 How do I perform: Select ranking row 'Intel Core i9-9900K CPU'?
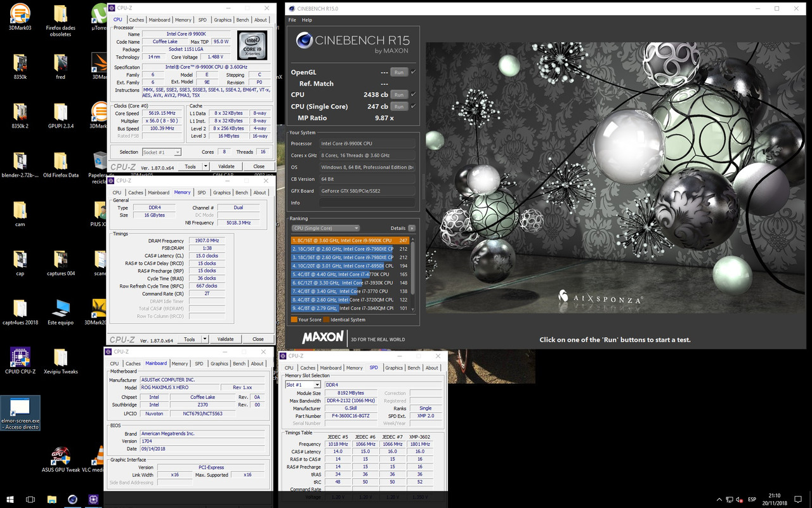[x=350, y=241]
